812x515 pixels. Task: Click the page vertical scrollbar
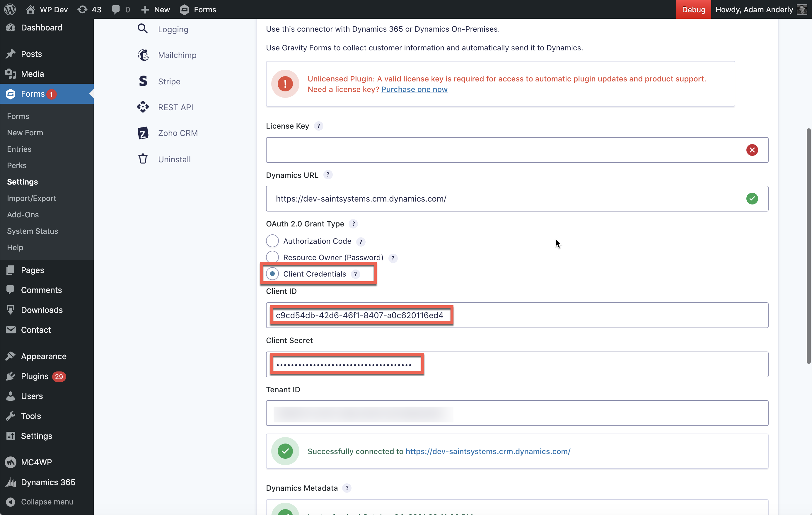coord(808,246)
